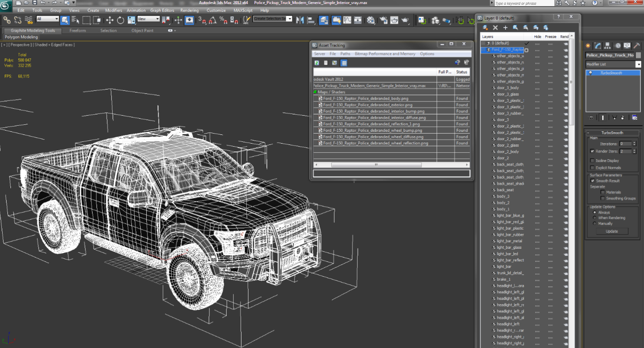Open the Modify command panel tab
Screen dimensions: 644x348
(x=598, y=46)
